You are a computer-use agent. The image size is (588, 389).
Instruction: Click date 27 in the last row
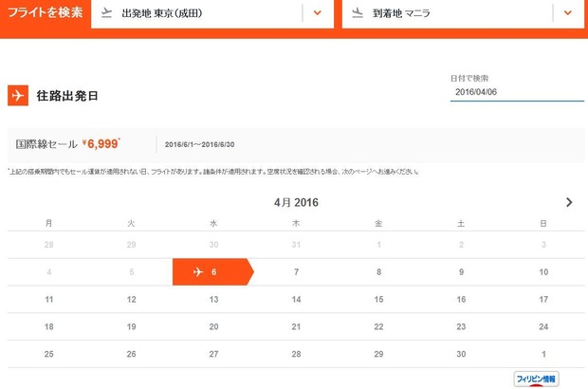point(213,354)
